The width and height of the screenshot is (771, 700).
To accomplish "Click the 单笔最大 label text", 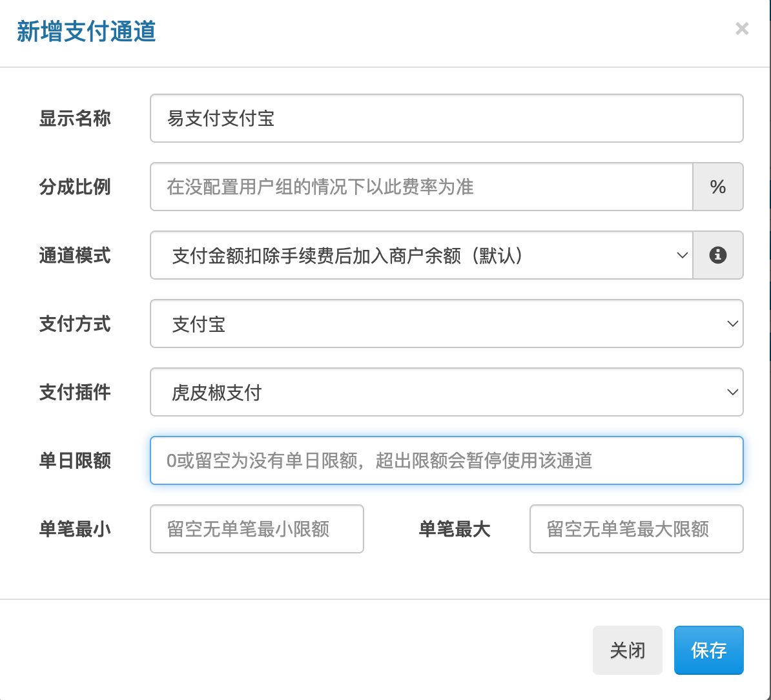I will pyautogui.click(x=455, y=529).
